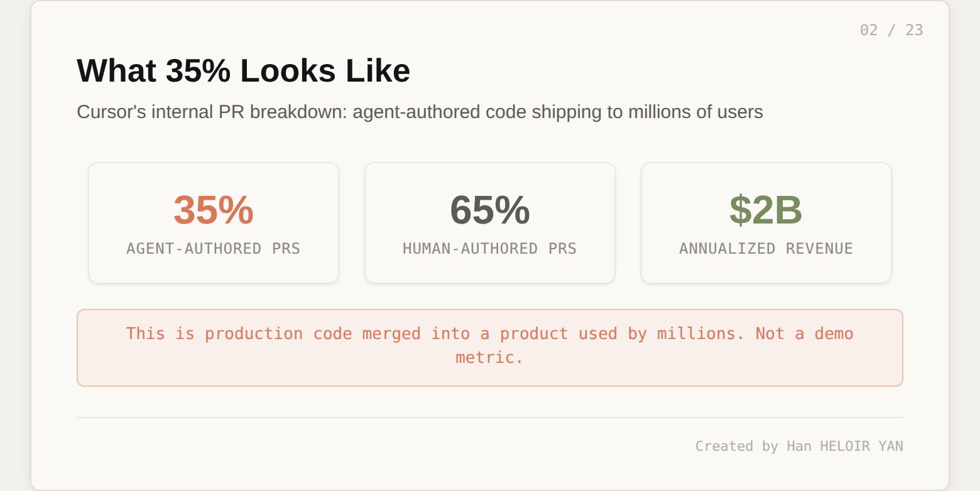Image resolution: width=980 pixels, height=491 pixels.
Task: Click "35%" within the slide title
Action: pyautogui.click(x=199, y=70)
